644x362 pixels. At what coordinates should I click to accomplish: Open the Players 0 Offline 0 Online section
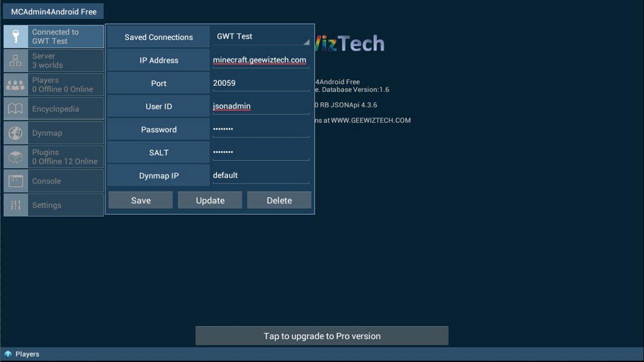click(x=54, y=85)
